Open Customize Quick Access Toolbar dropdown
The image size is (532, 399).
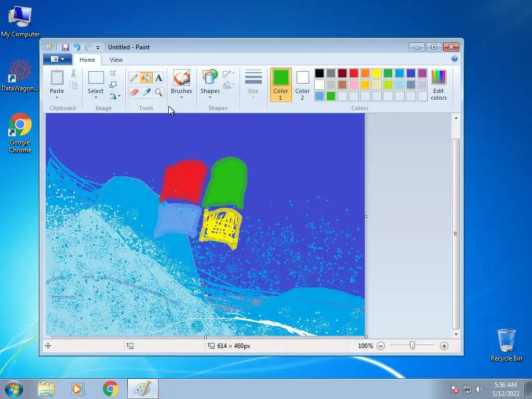(98, 47)
